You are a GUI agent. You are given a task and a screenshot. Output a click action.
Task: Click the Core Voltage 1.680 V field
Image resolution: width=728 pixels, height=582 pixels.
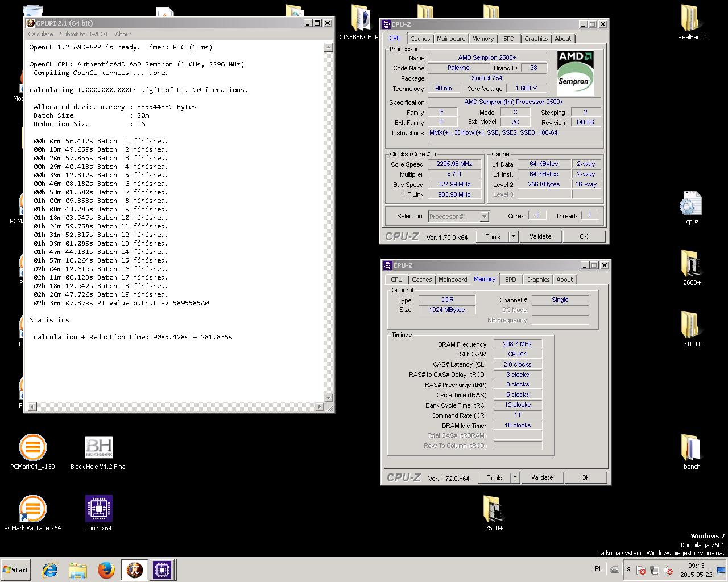tap(526, 88)
